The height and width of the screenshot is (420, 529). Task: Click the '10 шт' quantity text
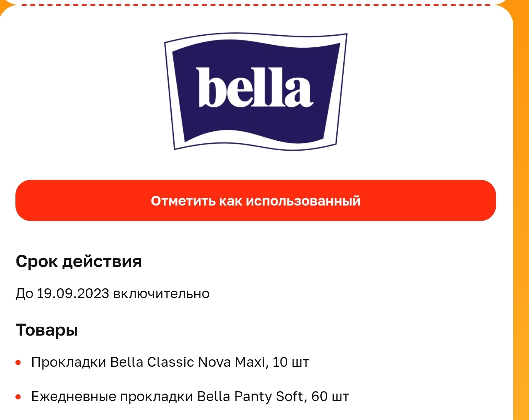click(291, 362)
